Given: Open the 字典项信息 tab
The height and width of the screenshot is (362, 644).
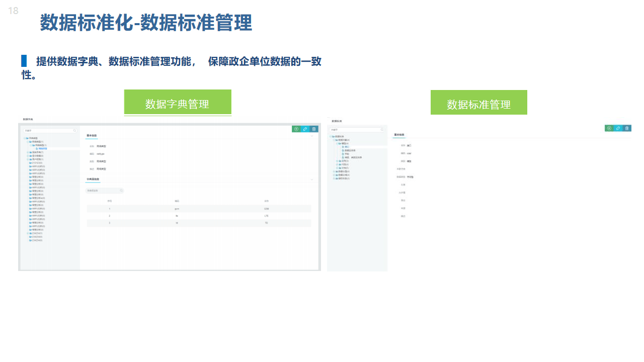Looking at the screenshot, I should 93,179.
